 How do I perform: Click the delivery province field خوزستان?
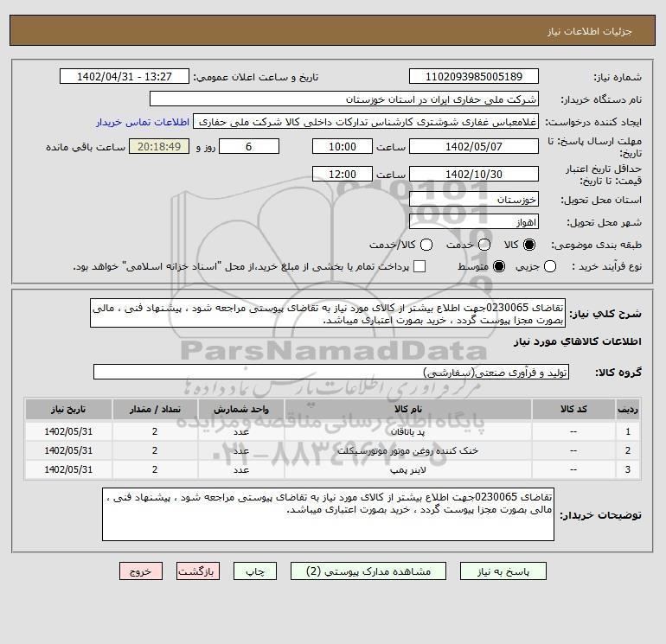click(474, 199)
